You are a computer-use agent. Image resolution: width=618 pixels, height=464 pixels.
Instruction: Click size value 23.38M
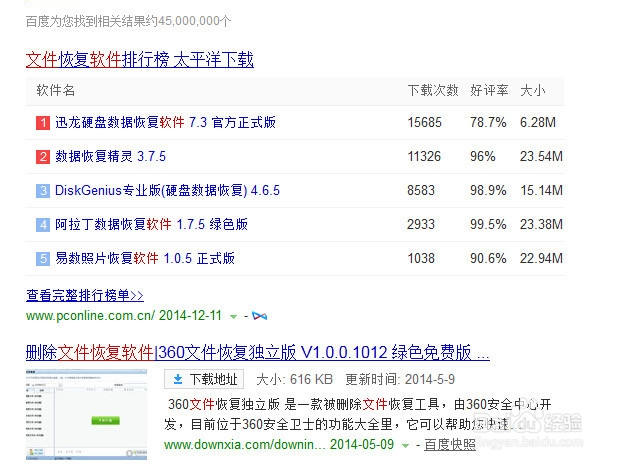(x=541, y=224)
